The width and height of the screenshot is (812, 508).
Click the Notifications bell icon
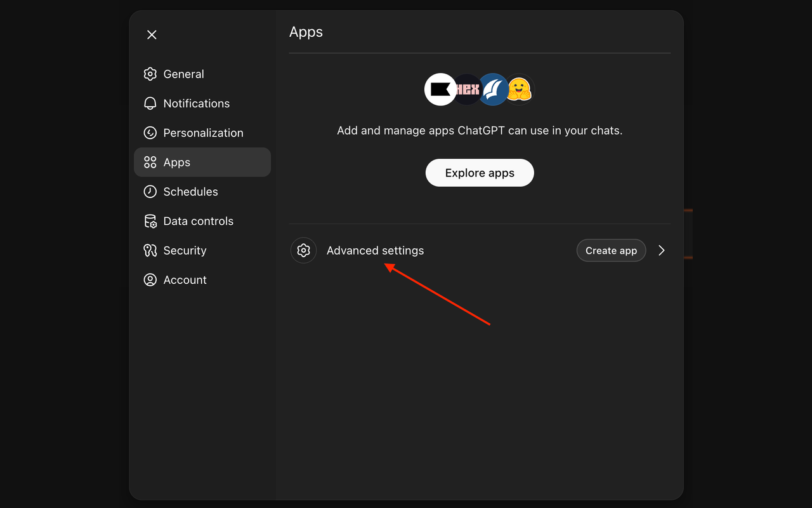pos(150,104)
